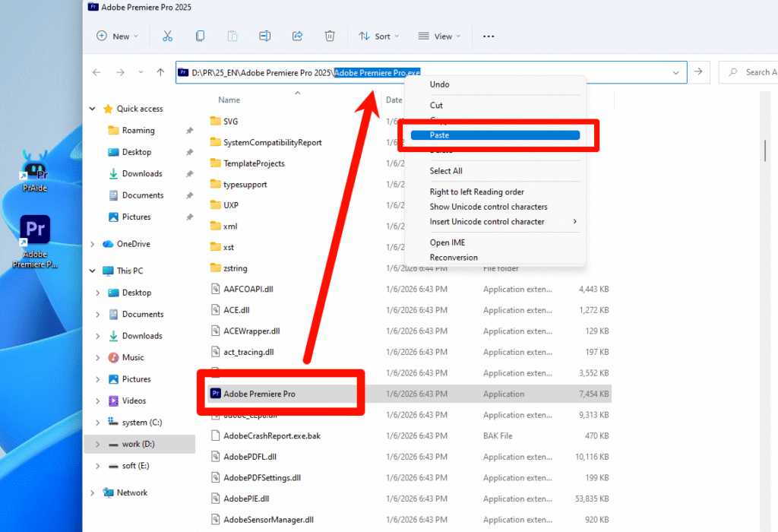Click the Rename icon in toolbar

coord(264,36)
